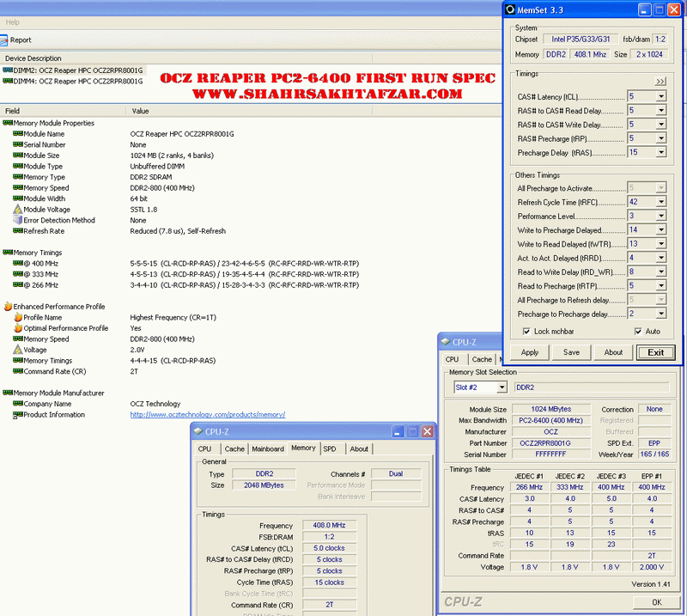Open the octechnology.com products link
This screenshot has width=687, height=616.
pyautogui.click(x=208, y=414)
